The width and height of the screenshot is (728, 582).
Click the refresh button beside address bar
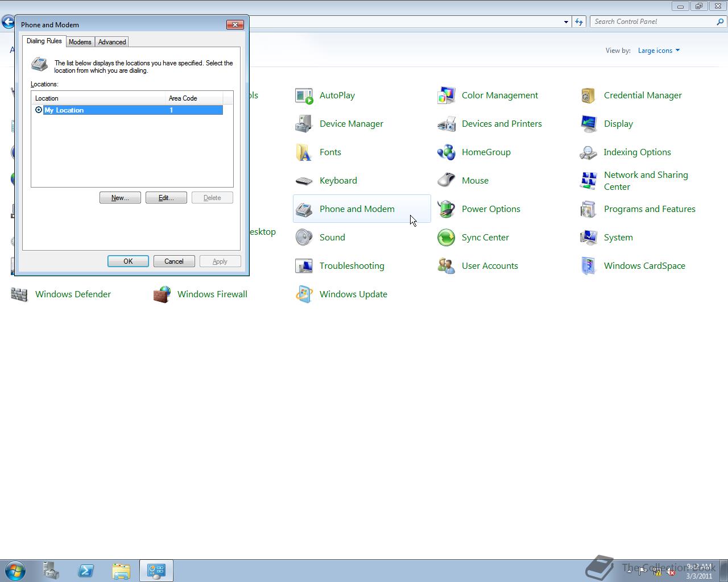(579, 22)
